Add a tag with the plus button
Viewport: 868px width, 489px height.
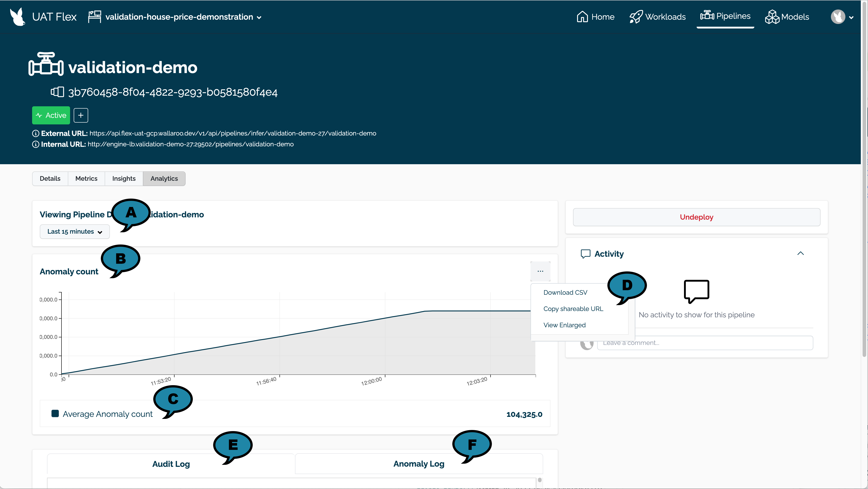click(x=80, y=115)
